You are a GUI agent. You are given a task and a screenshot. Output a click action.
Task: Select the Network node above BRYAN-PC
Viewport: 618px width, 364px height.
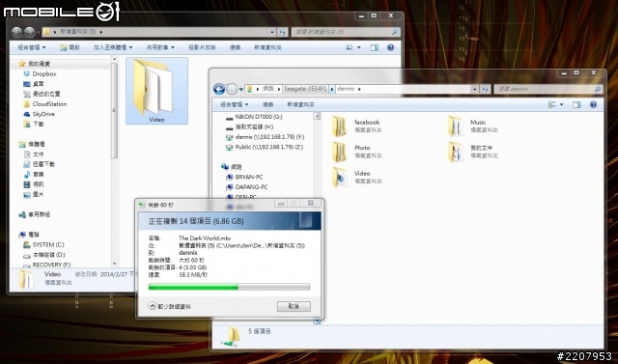tap(232, 167)
